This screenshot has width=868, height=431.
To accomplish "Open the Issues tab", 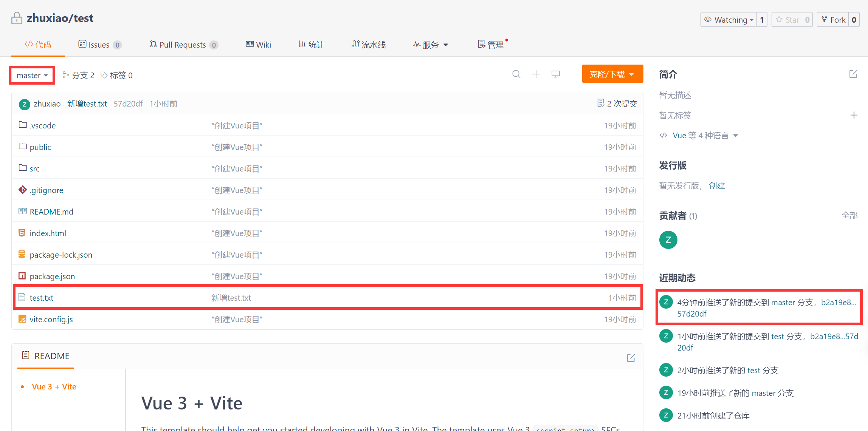I will coord(99,45).
